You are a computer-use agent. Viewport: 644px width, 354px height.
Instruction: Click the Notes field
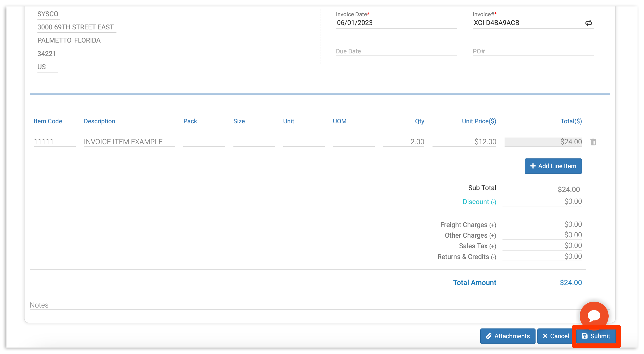coord(103,305)
